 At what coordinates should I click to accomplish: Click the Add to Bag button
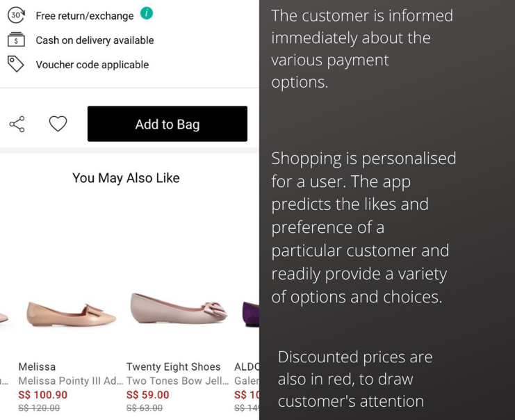tap(167, 124)
